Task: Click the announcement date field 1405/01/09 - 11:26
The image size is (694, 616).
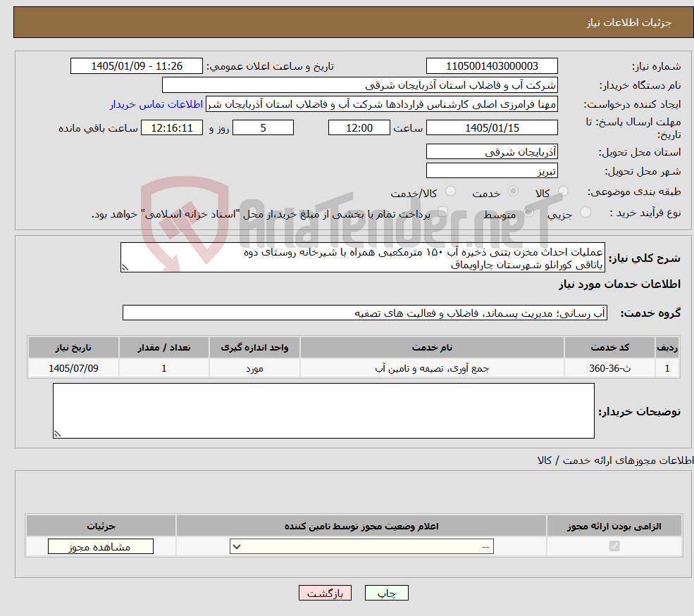Action: point(136,66)
